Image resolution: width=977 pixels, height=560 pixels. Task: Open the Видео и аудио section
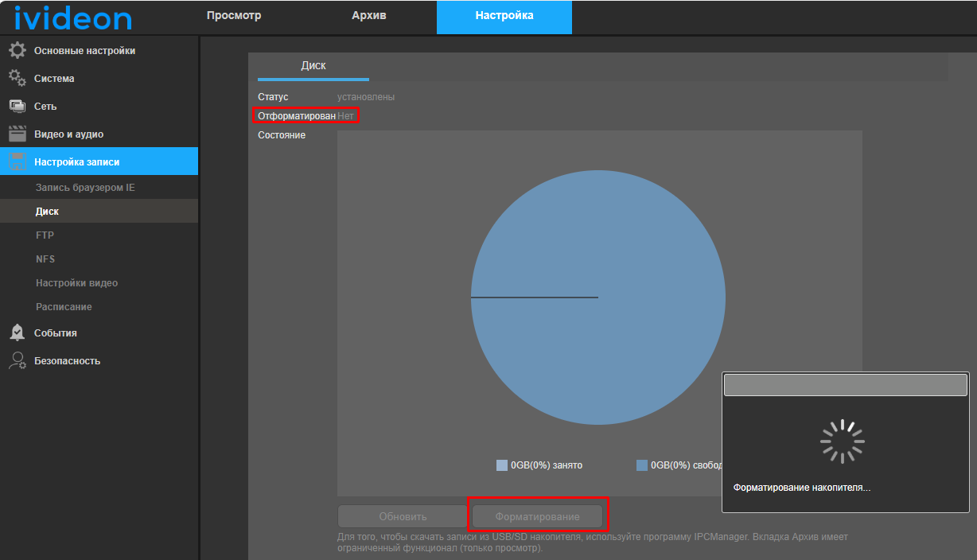click(x=99, y=134)
